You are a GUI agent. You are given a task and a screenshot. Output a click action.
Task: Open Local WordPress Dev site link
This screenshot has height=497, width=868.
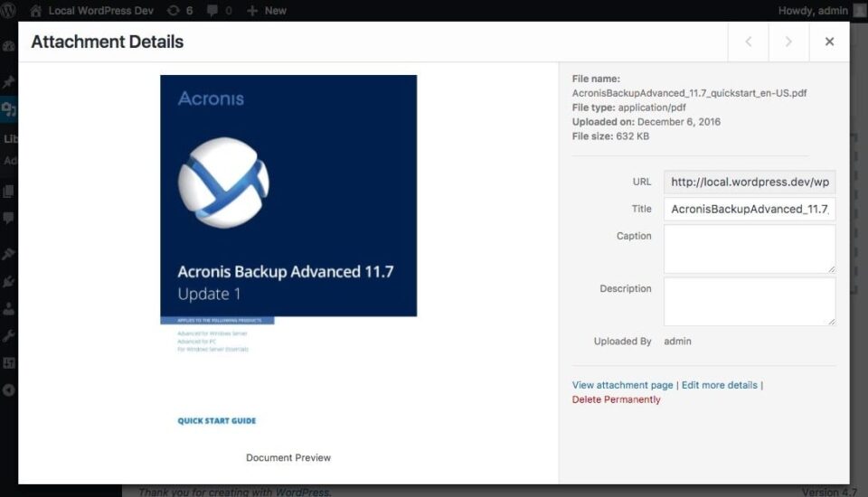92,11
